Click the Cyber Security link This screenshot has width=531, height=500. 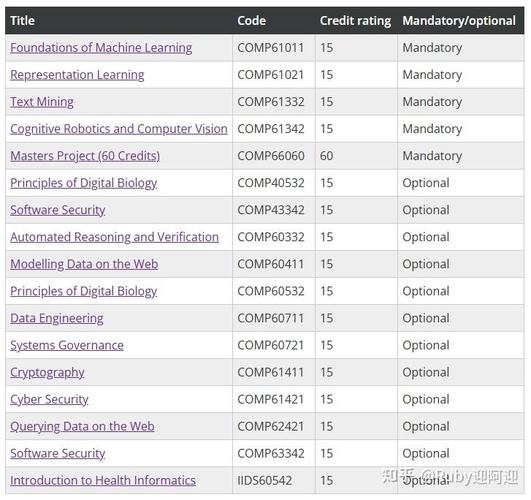coord(49,400)
